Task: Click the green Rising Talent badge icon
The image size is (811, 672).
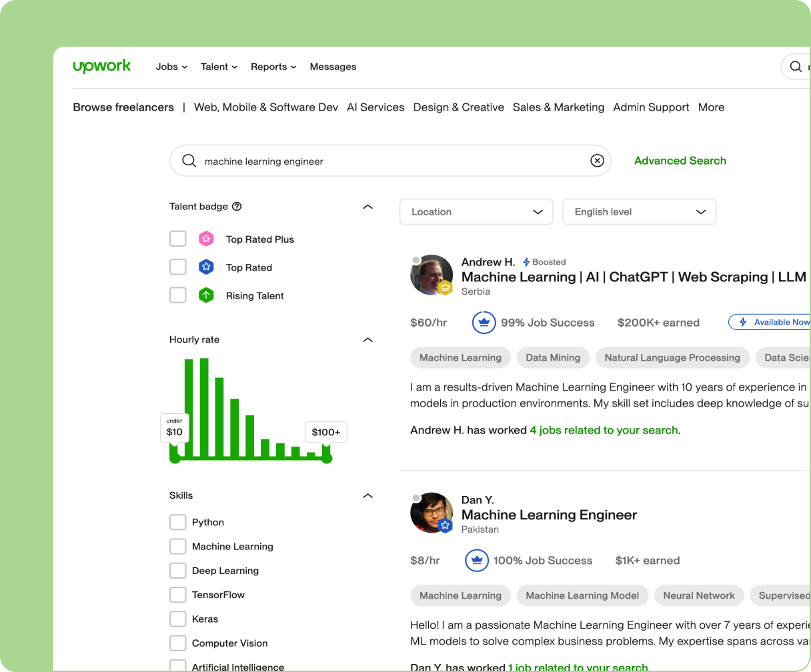Action: pos(206,295)
